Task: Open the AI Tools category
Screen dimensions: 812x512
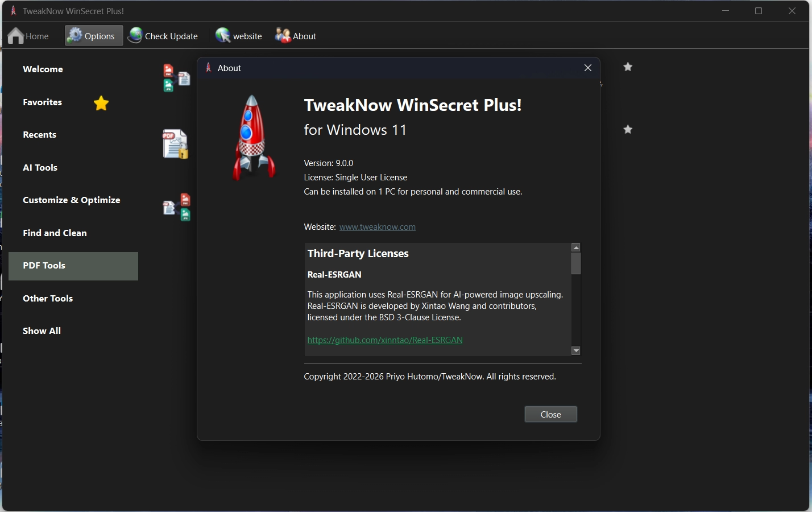Action: [40, 168]
